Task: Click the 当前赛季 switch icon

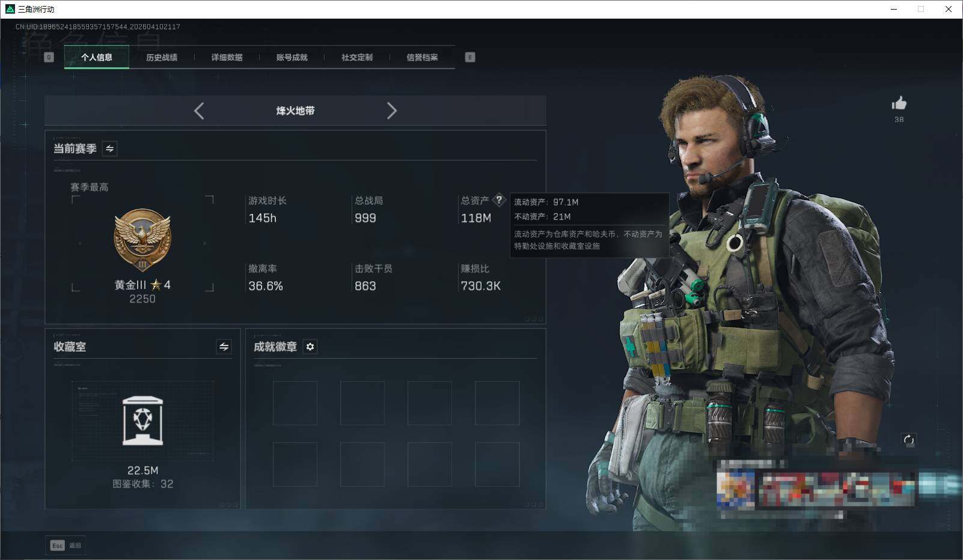Action: 109,148
